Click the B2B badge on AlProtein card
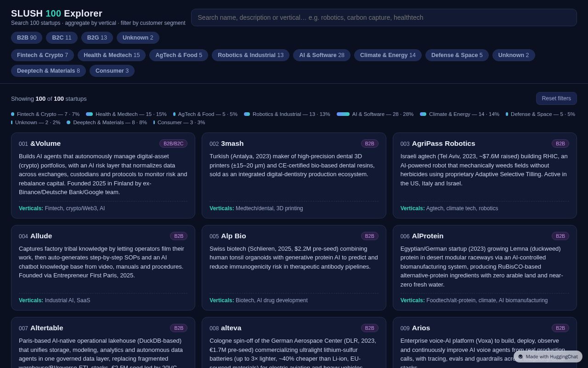 (560, 236)
